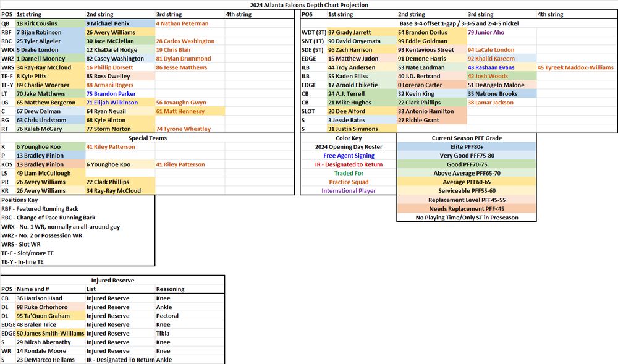Click 'Current Season PFF Grade' header
This screenshot has height=364, width=618.
(x=467, y=138)
